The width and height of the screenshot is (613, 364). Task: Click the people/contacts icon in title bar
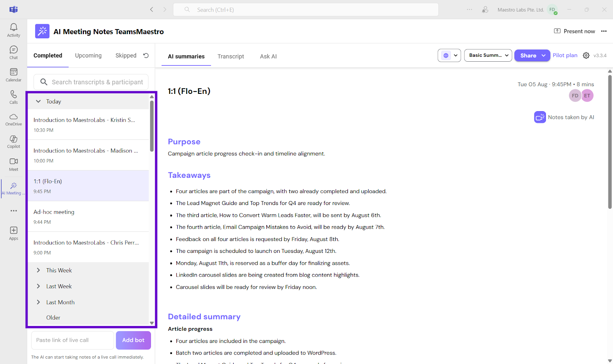coord(485,10)
